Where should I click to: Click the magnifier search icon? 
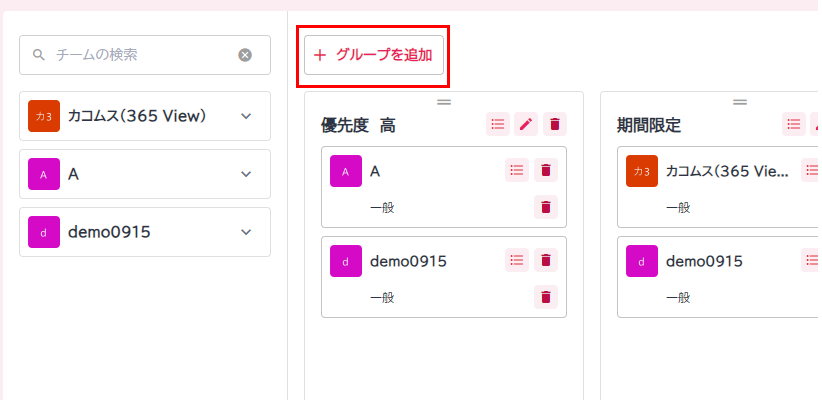click(x=39, y=55)
